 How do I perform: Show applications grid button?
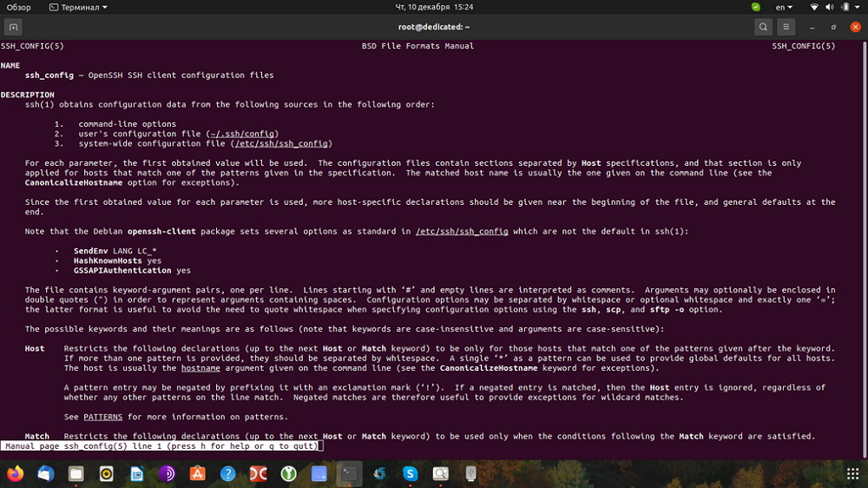click(852, 473)
